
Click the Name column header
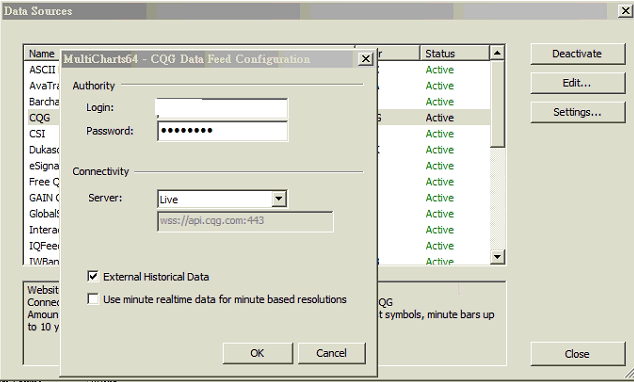[42, 53]
